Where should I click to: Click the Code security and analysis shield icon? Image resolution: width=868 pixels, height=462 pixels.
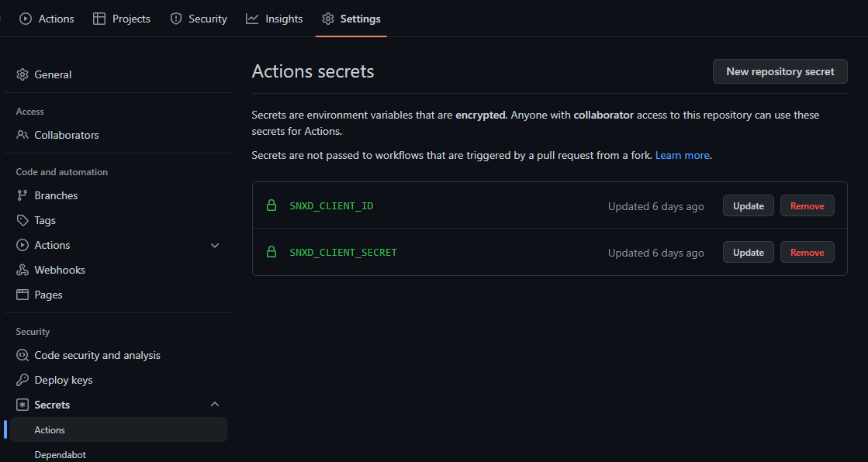[22, 355]
